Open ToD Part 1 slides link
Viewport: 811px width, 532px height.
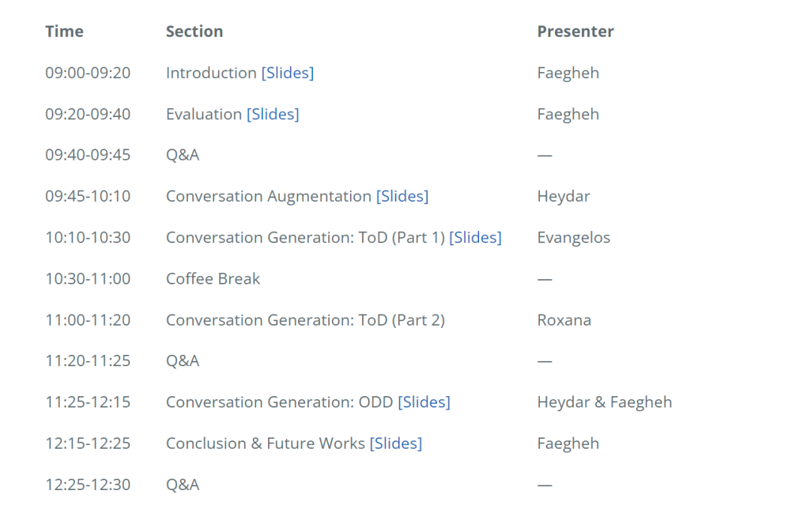click(475, 238)
